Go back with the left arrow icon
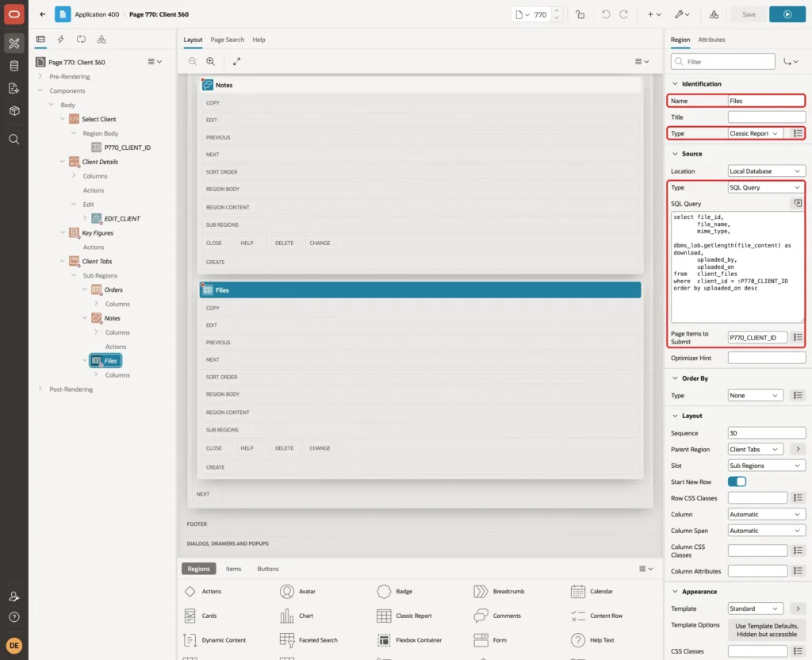The height and width of the screenshot is (660, 812). pos(43,14)
